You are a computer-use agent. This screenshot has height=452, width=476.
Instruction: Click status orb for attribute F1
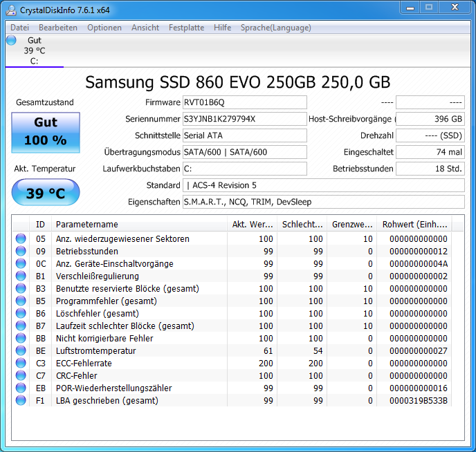coord(21,400)
